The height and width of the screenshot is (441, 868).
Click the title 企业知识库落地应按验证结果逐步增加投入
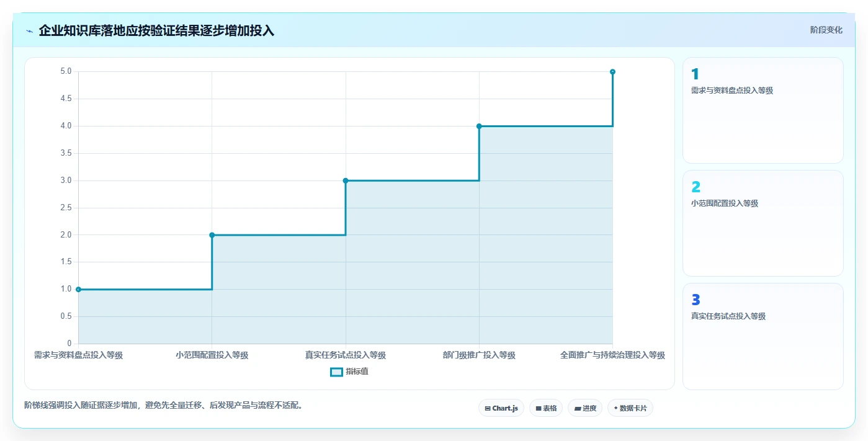156,30
